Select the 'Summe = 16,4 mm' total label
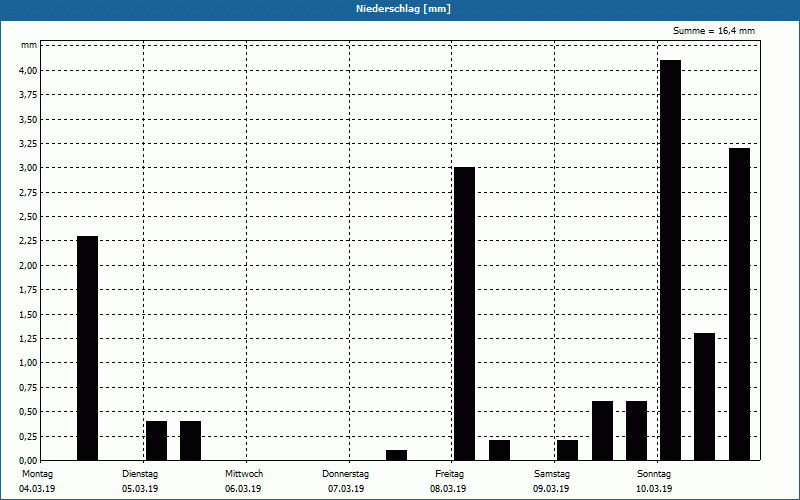Image resolution: width=800 pixels, height=500 pixels. (x=714, y=31)
